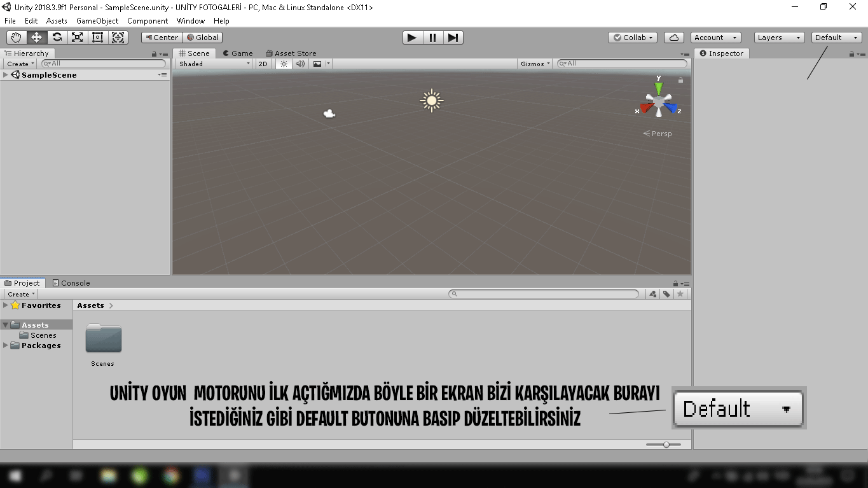Open the Hierarchy Create dropdown
This screenshot has height=488, width=868.
[x=21, y=64]
